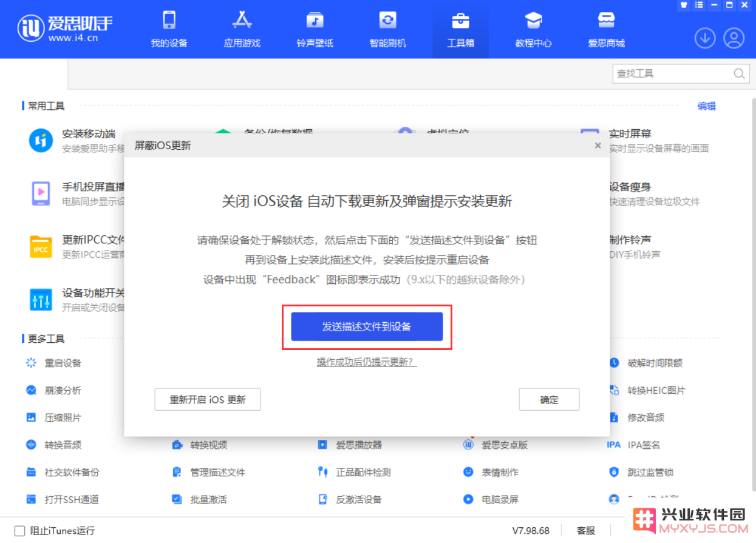Click 发送描述文件到设备 button

pos(367,326)
